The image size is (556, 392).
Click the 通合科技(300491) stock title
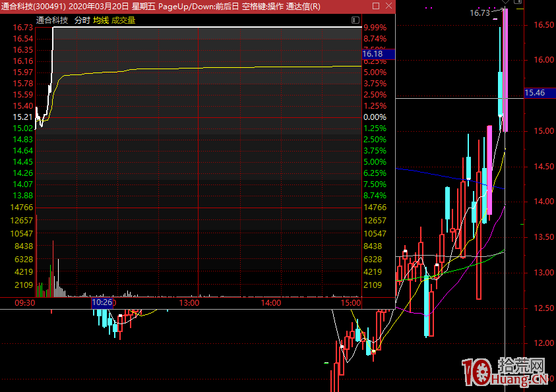point(33,7)
